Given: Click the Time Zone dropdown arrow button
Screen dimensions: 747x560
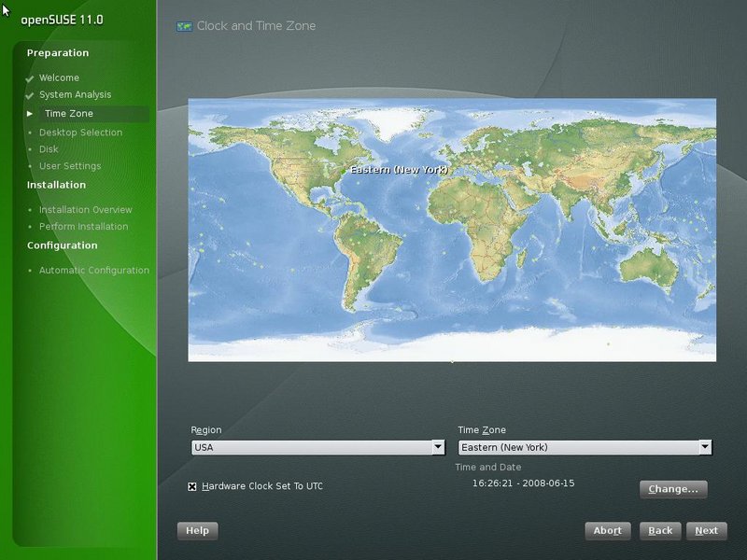Looking at the screenshot, I should coord(705,447).
